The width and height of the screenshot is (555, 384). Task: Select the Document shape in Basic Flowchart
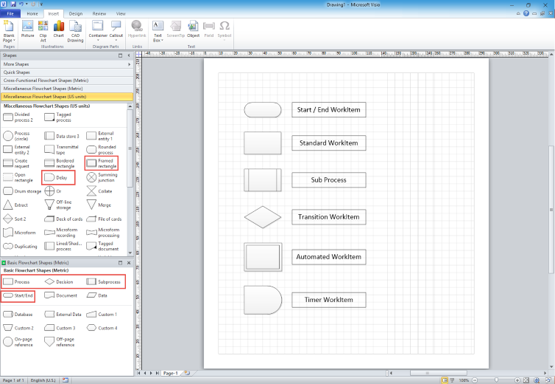[x=61, y=295]
